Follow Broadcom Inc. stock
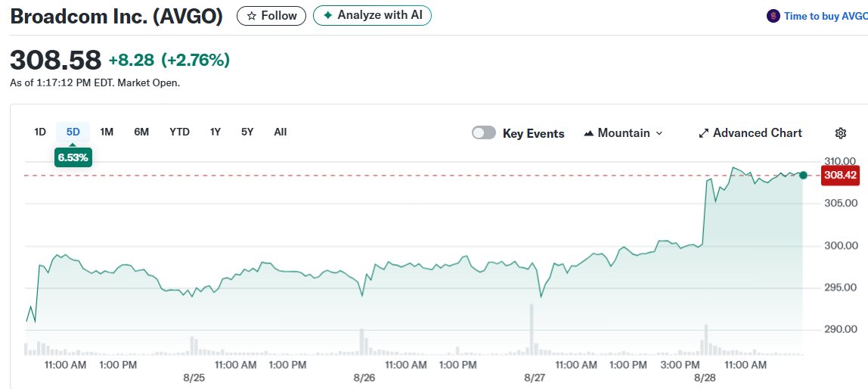868x389 pixels. coord(271,16)
